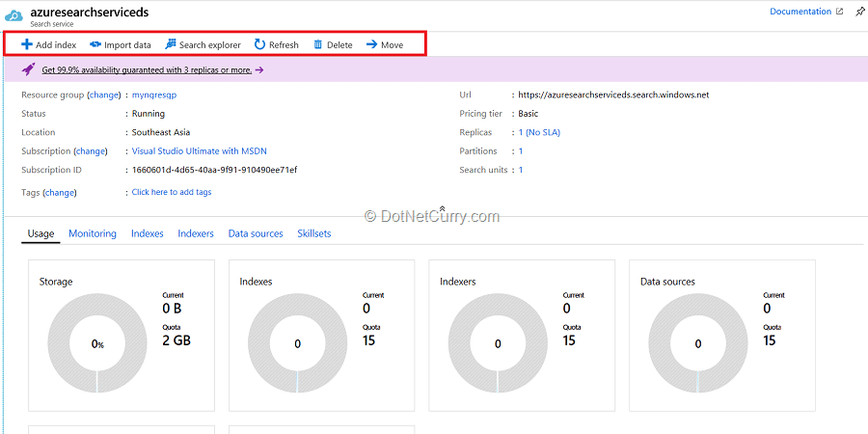868x434 pixels.
Task: Click the Refresh icon
Action: [x=259, y=44]
